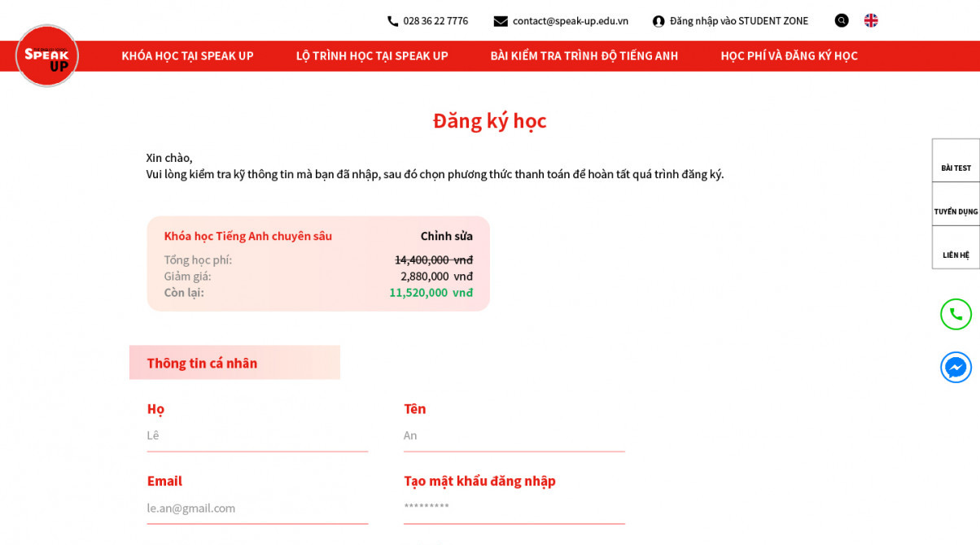
Task: Open the search magnifier icon
Action: point(842,20)
